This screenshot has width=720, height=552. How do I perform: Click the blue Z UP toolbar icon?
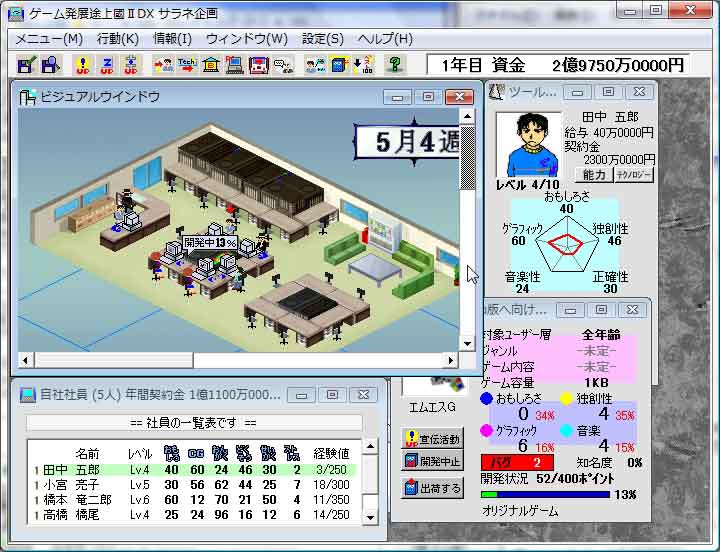pyautogui.click(x=106, y=65)
